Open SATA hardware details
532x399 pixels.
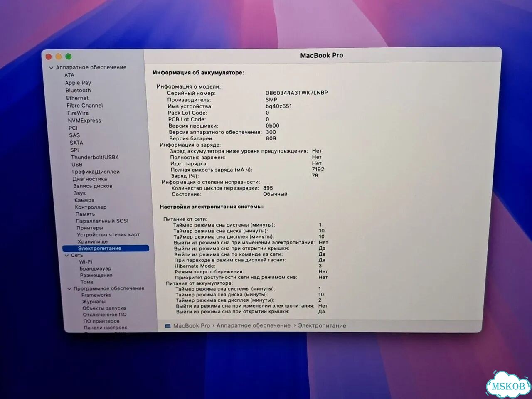pos(76,143)
